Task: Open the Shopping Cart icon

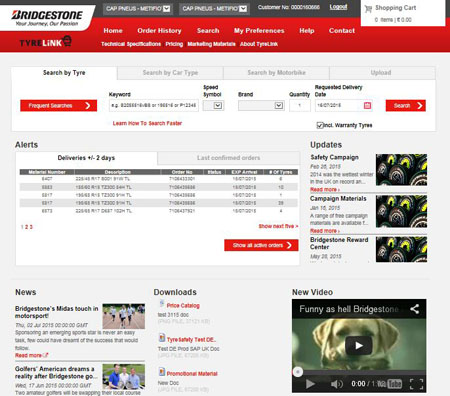Action: (368, 9)
